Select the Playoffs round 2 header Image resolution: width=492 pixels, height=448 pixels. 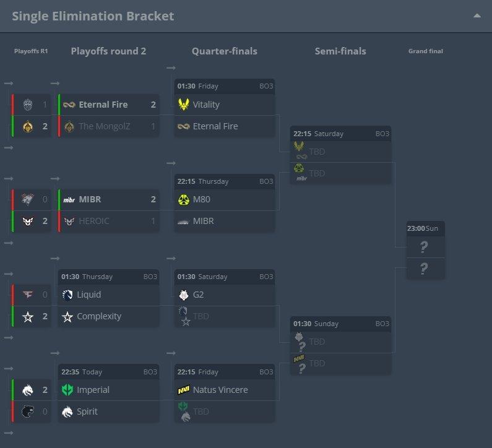[108, 51]
